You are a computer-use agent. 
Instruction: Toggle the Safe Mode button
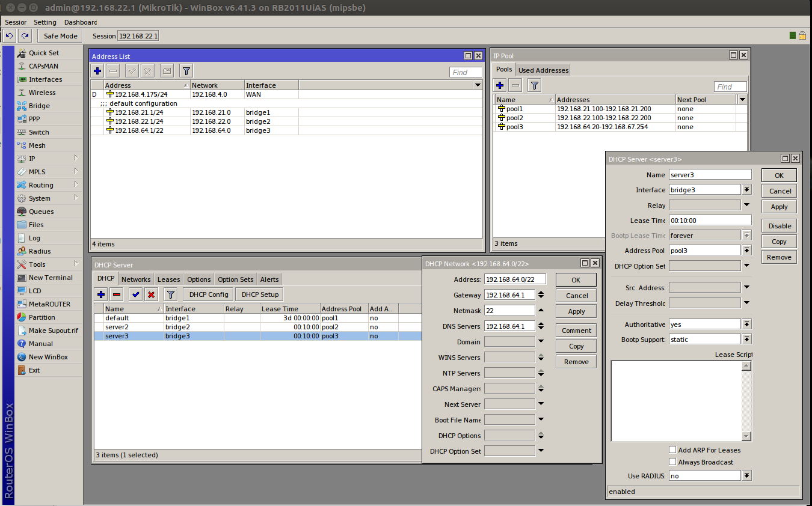click(60, 36)
